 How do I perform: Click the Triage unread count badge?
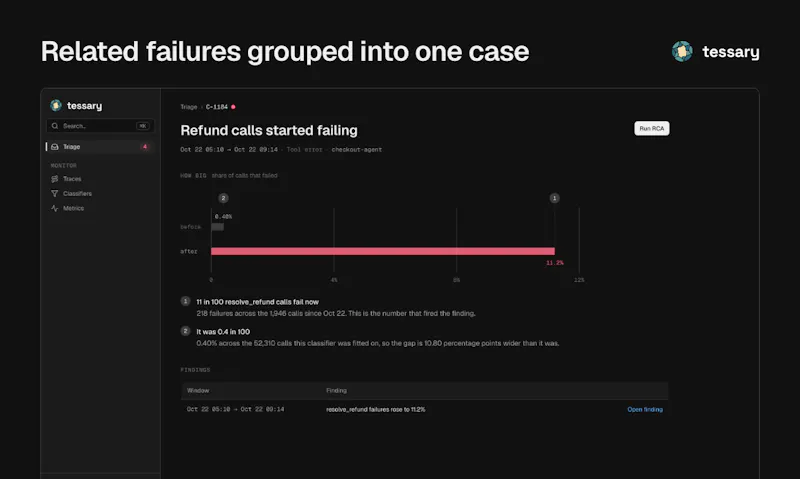click(x=145, y=147)
